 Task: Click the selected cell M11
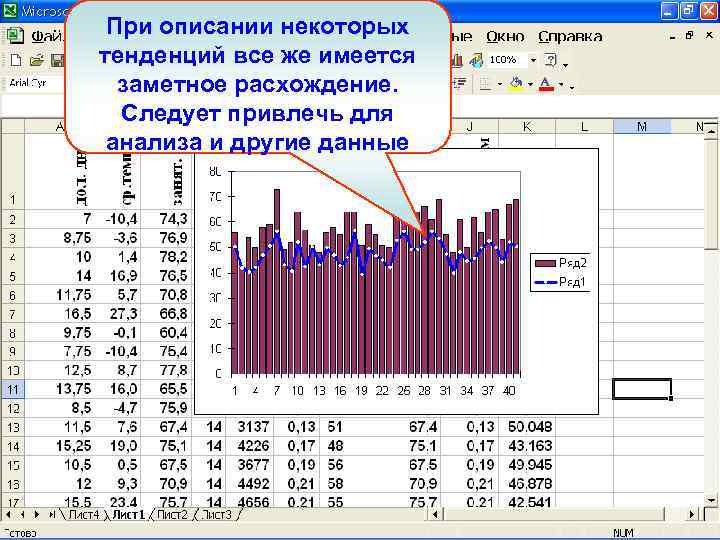642,389
